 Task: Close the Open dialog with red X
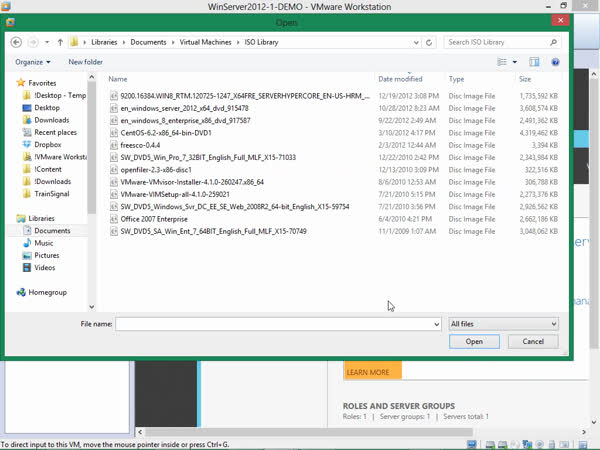tap(561, 20)
